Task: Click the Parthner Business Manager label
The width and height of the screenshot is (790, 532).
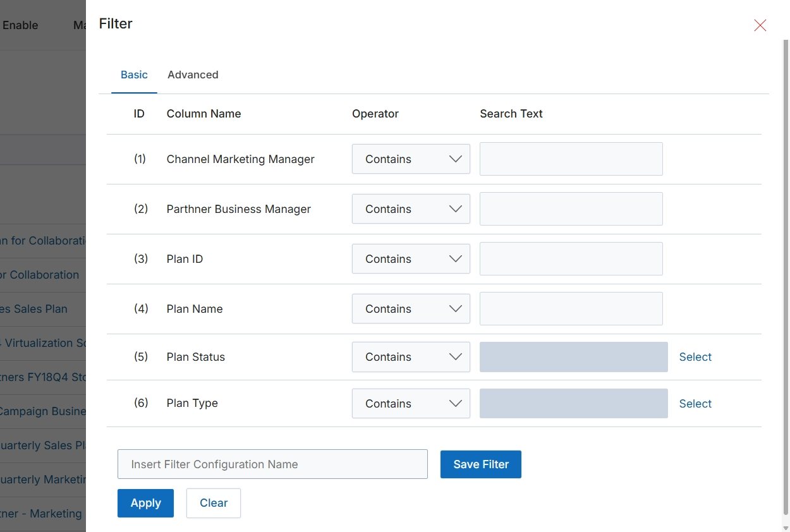Action: 238,209
